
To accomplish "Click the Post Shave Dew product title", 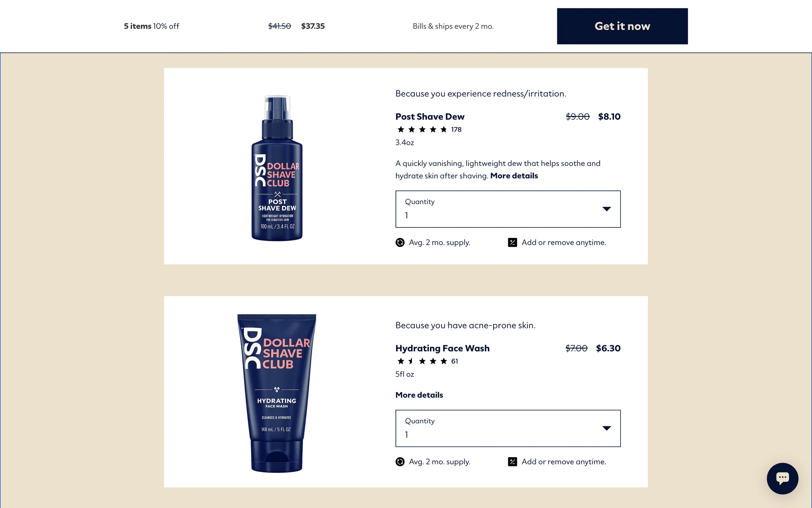I will [x=430, y=117].
